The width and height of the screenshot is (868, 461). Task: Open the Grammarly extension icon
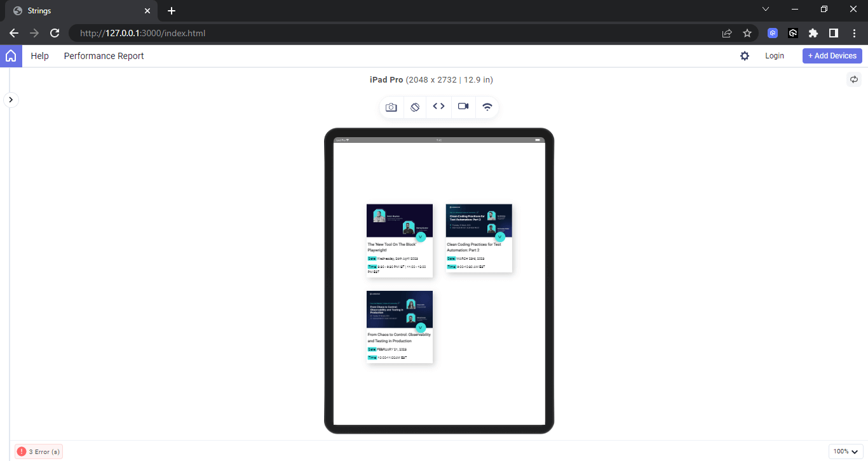pyautogui.click(x=772, y=32)
